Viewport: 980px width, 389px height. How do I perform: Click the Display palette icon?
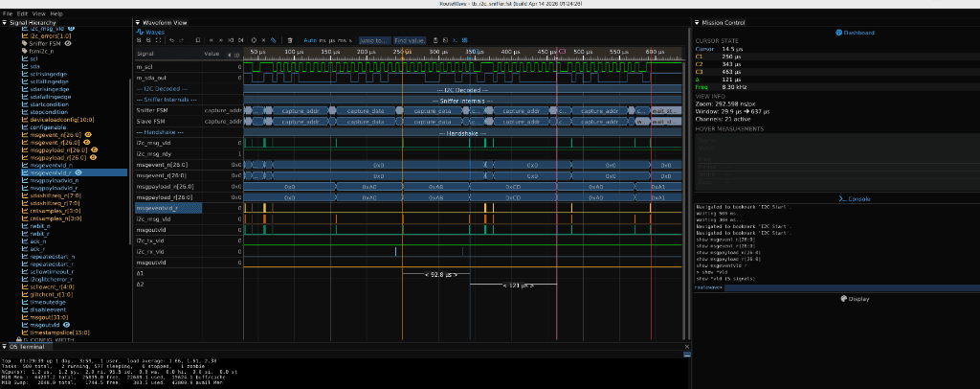point(844,298)
